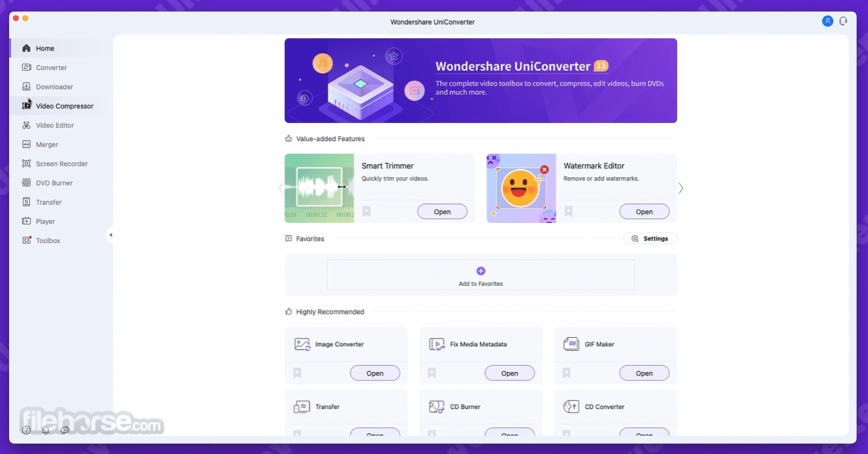Viewport: 868px width, 454px height.
Task: Click the feedback chat icon
Action: [64, 430]
